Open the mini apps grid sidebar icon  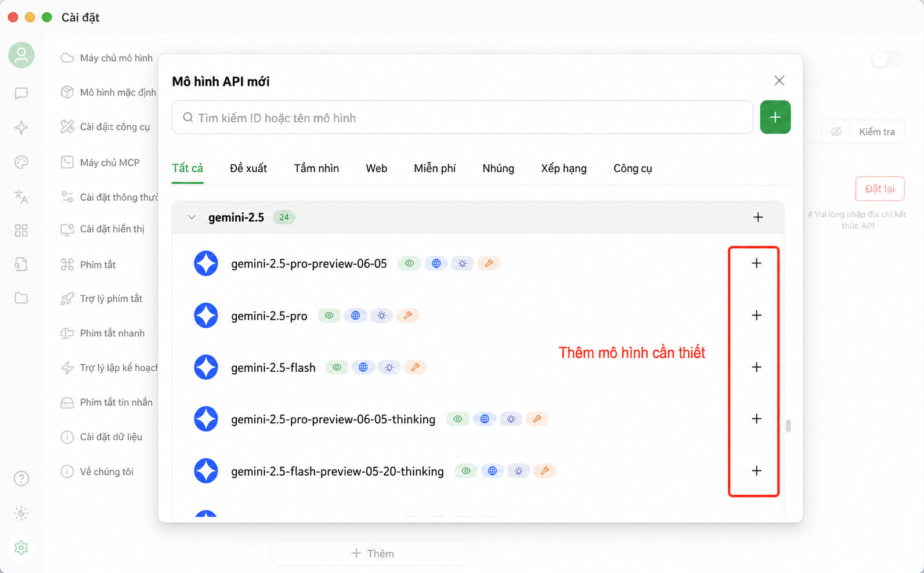(x=21, y=231)
